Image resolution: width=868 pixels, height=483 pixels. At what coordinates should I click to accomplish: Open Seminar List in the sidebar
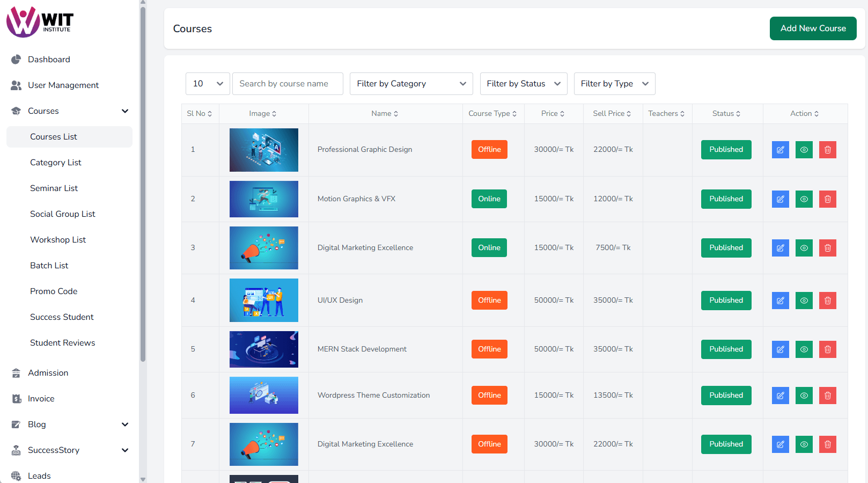(69, 188)
